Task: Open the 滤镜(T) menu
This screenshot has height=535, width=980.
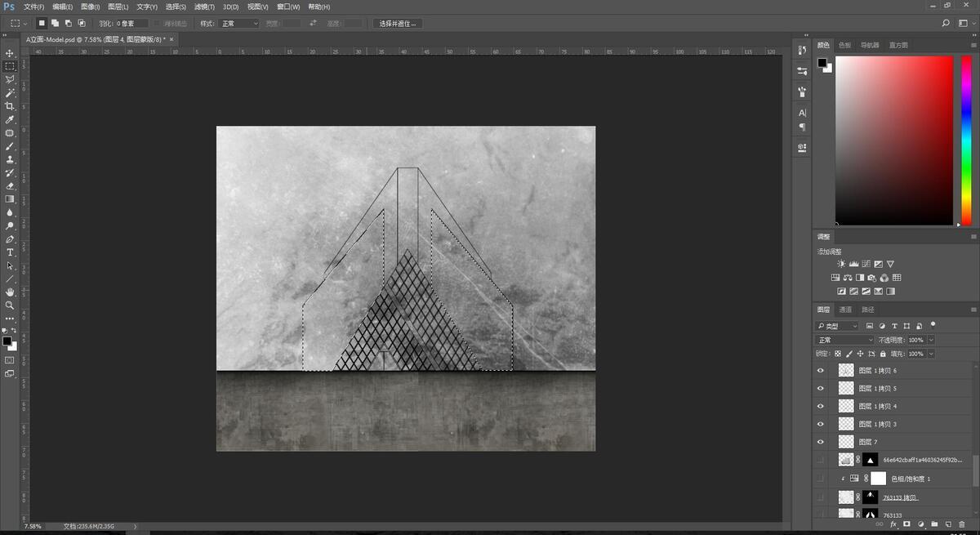Action: point(204,7)
